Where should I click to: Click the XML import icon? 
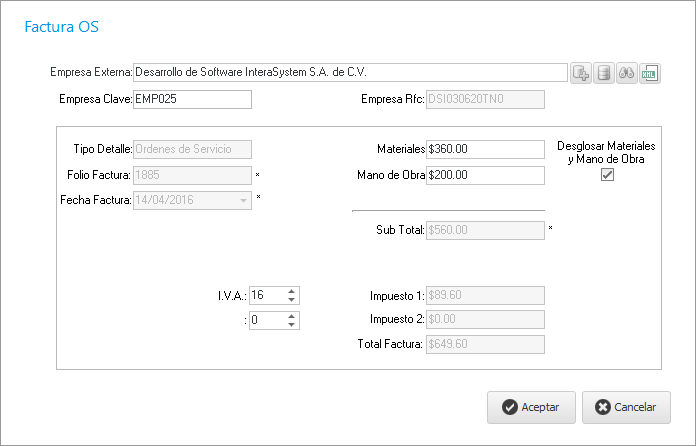[x=650, y=73]
